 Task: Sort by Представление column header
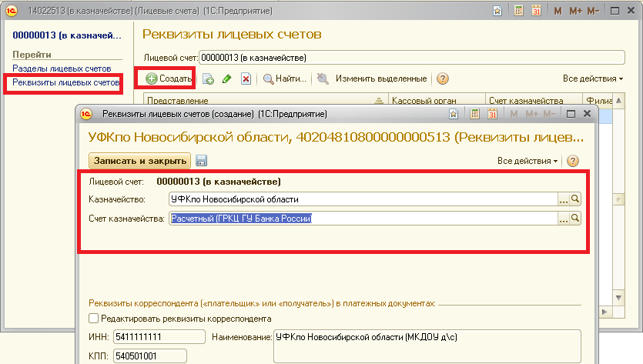pyautogui.click(x=266, y=99)
